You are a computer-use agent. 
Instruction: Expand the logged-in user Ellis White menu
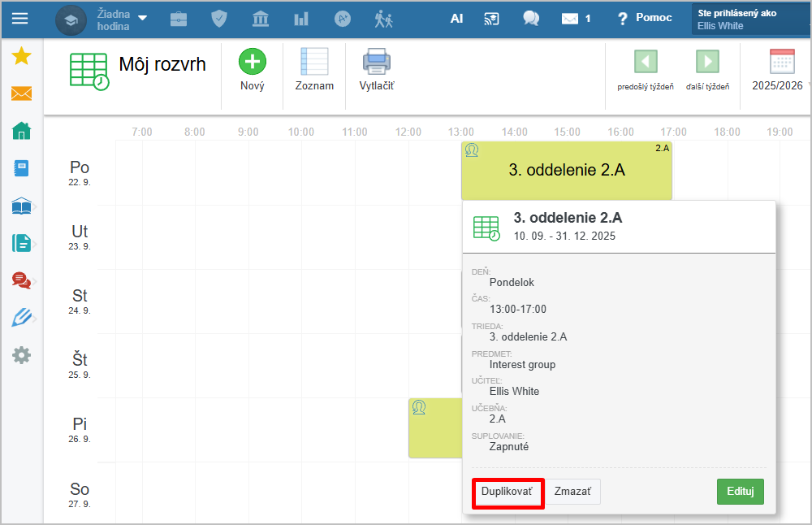pos(750,20)
